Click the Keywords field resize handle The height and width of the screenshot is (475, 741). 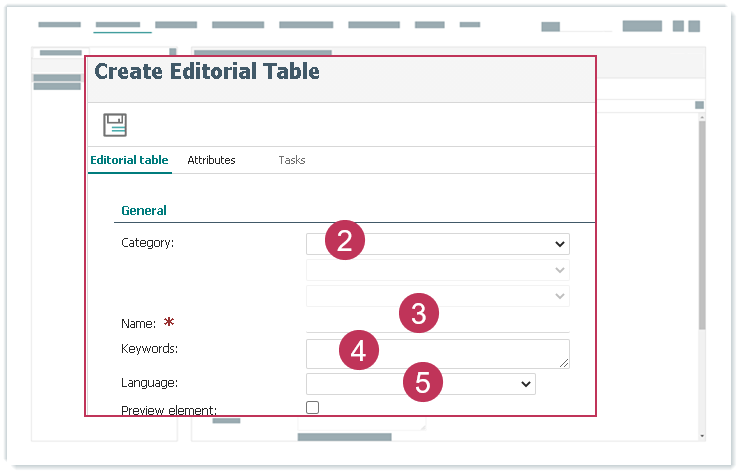pyautogui.click(x=564, y=362)
